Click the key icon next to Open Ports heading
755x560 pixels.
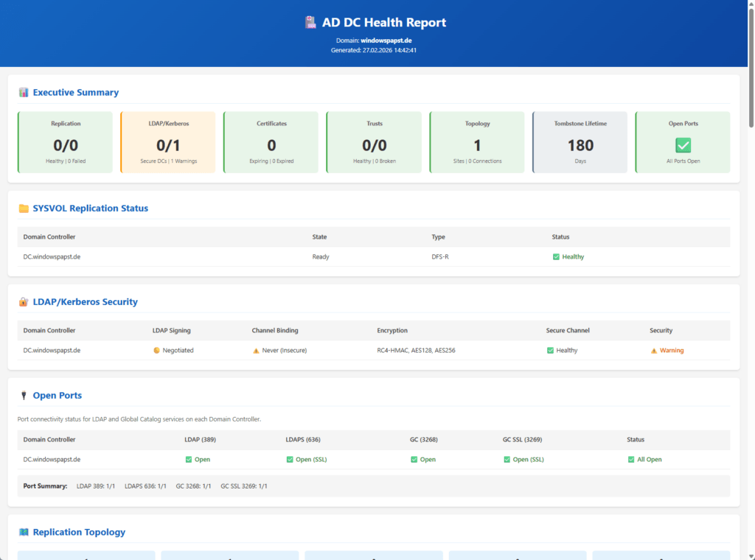24,395
